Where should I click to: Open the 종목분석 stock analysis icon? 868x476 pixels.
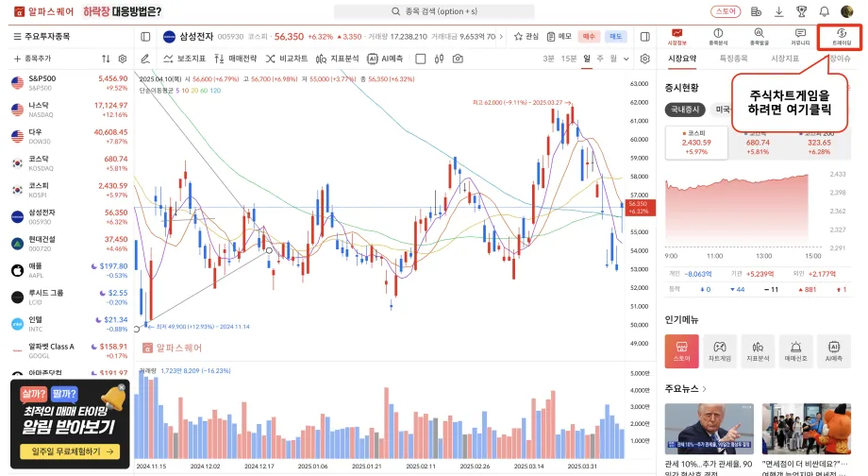718,37
